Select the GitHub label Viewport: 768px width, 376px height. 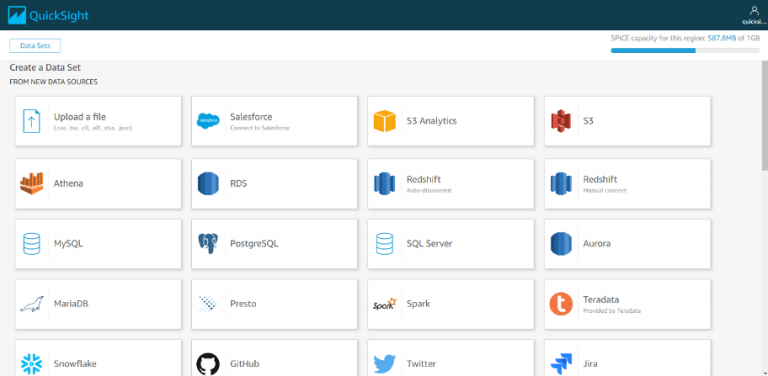coord(245,364)
